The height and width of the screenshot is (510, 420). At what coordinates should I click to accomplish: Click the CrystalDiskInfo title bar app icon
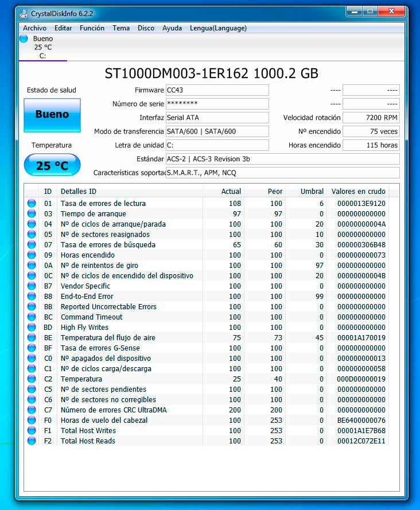24,14
